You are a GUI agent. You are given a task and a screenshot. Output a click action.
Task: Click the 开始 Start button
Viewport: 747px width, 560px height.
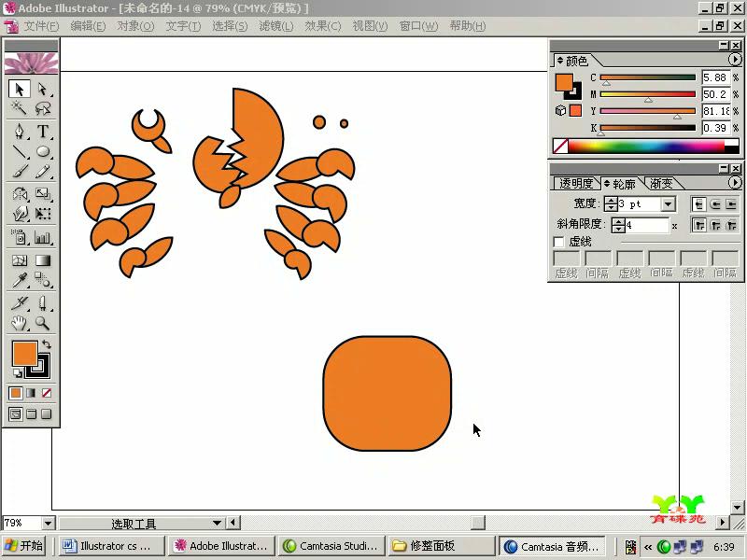click(x=24, y=546)
